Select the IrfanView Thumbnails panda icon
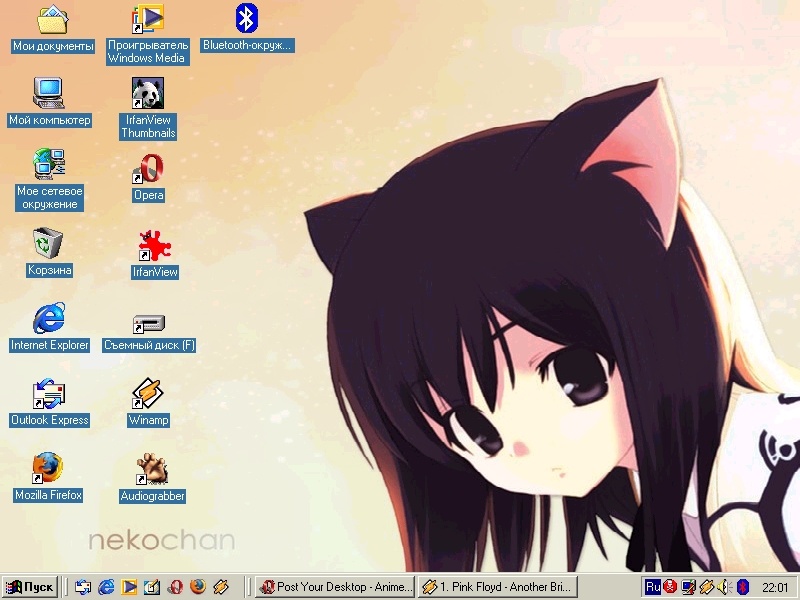The height and width of the screenshot is (600, 800). pos(148,93)
